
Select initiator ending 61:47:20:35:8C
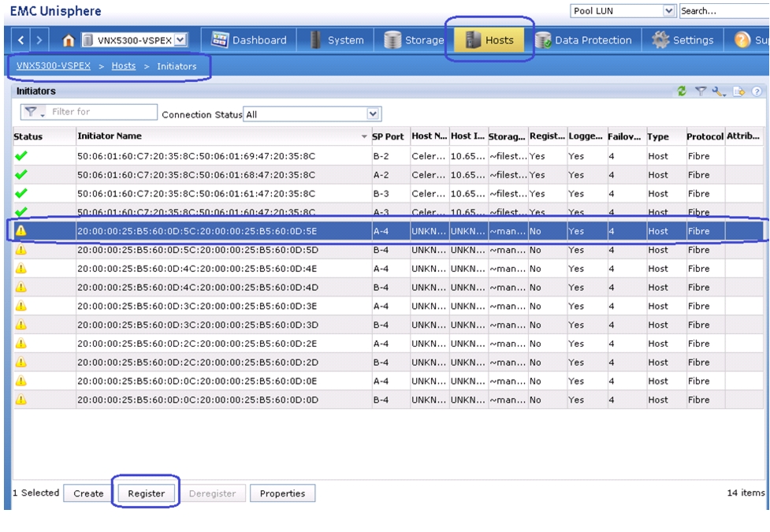[x=388, y=194]
